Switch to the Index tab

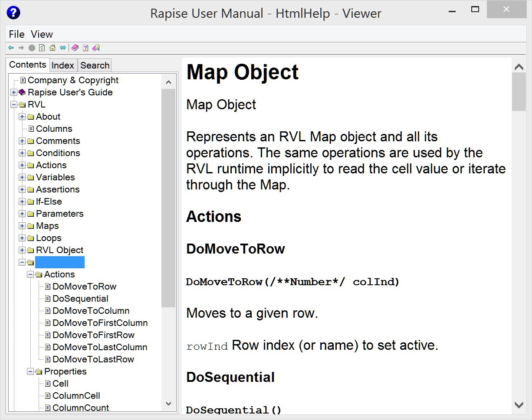[63, 65]
